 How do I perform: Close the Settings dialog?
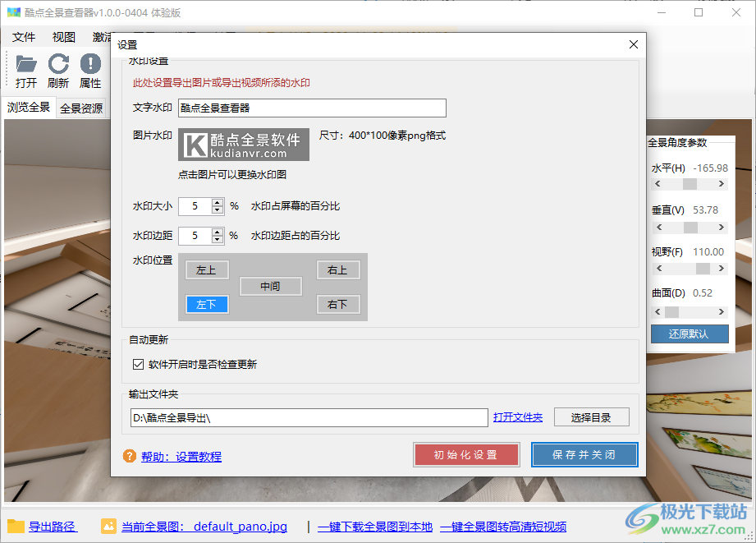634,44
